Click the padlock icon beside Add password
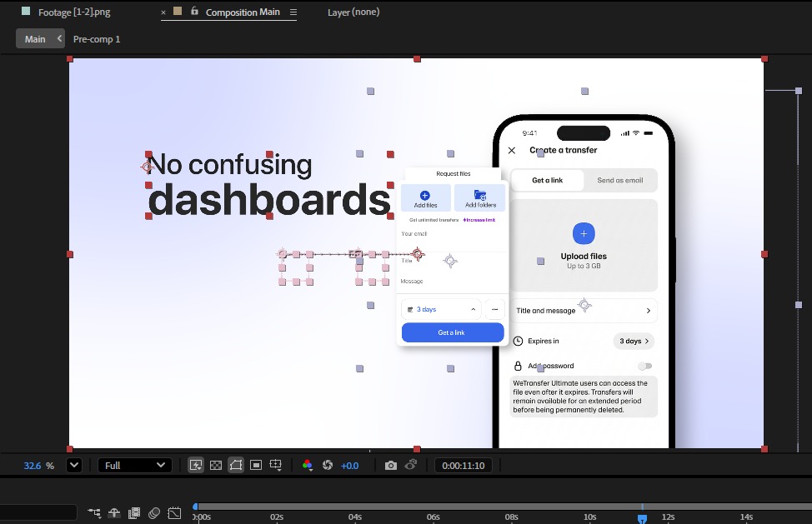This screenshot has width=812, height=524. 518,366
